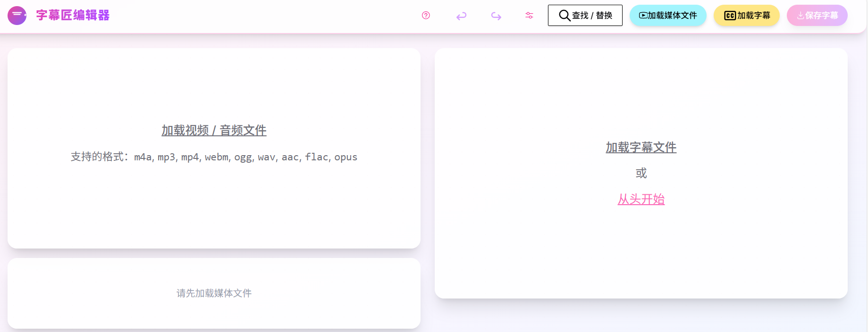Open the settings sliders icon
This screenshot has height=332, width=868.
click(529, 16)
